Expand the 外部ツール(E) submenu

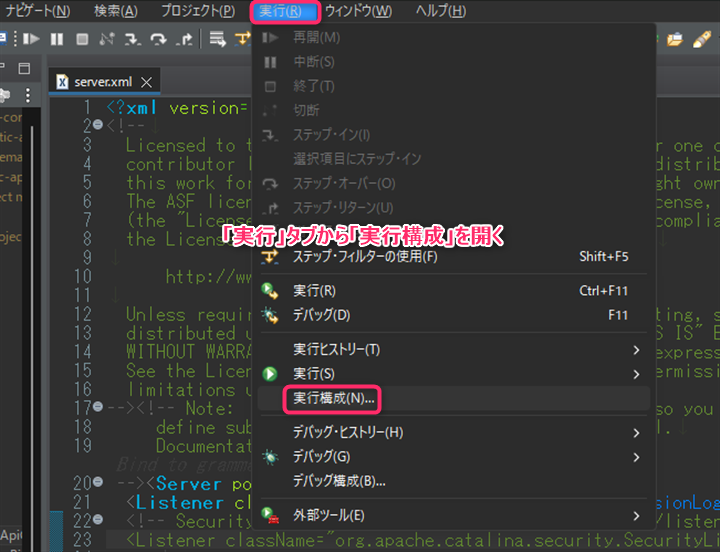pyautogui.click(x=454, y=516)
